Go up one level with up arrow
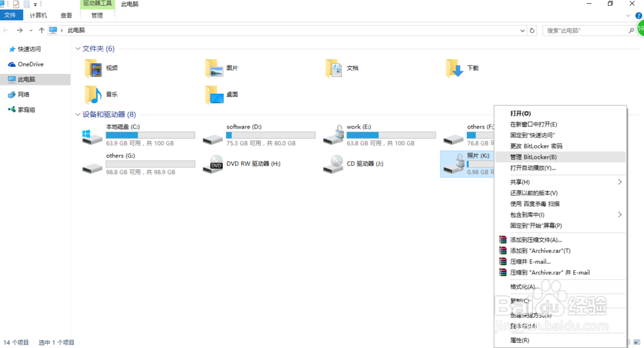Image resolution: width=644 pixels, height=348 pixels. 41,30
